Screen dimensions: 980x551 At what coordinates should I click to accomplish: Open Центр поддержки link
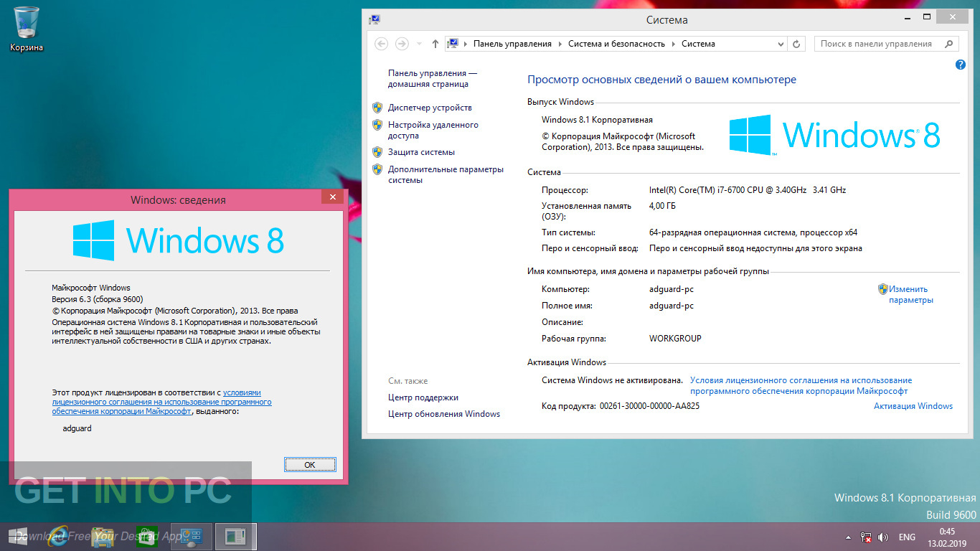click(x=423, y=397)
